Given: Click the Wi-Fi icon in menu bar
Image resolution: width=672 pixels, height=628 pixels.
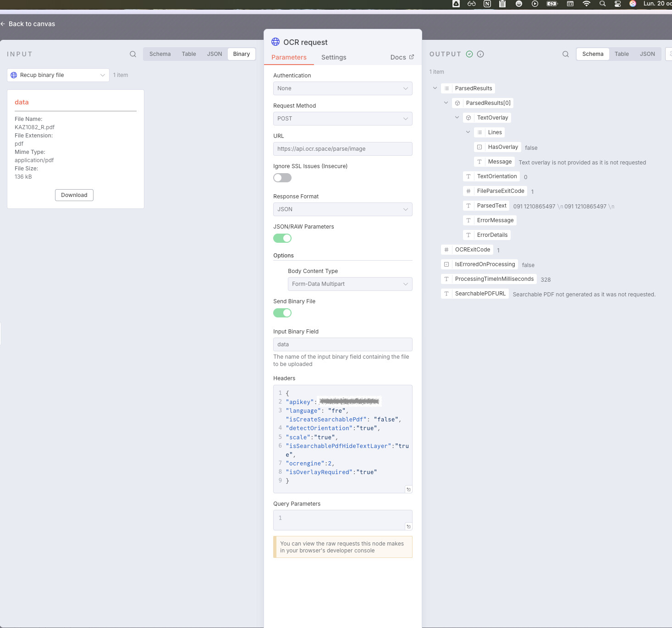Looking at the screenshot, I should point(586,4).
